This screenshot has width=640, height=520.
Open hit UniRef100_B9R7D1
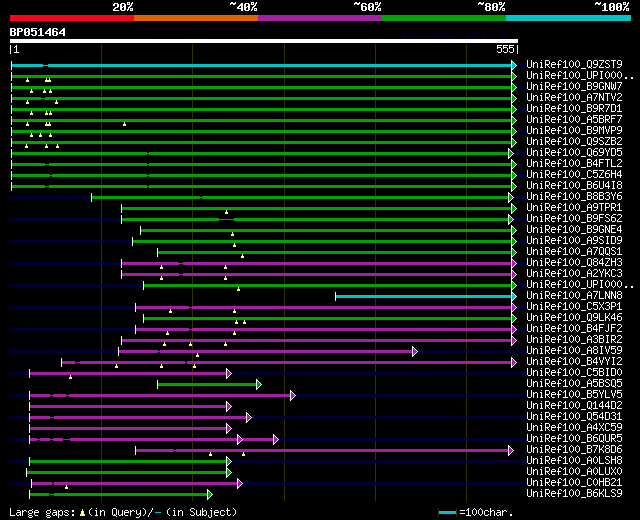pyautogui.click(x=574, y=108)
